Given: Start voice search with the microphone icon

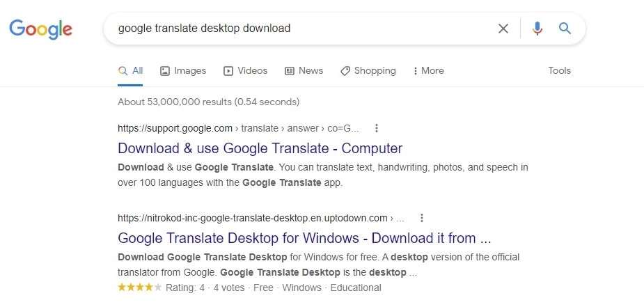Looking at the screenshot, I should tap(537, 29).
